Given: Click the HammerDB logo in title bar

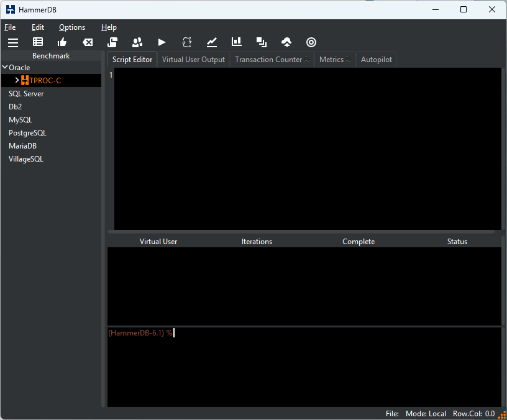Looking at the screenshot, I should click(11, 9).
